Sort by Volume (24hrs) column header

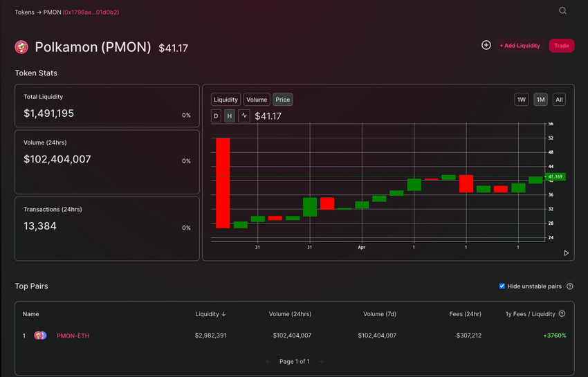(290, 314)
